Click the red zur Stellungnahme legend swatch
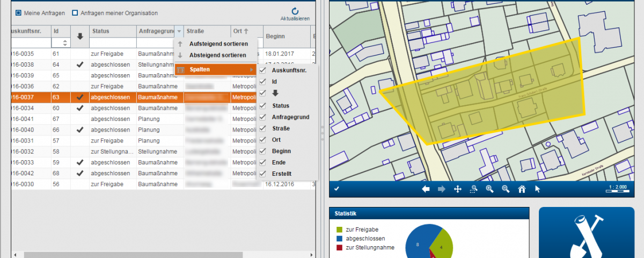This screenshot has height=258, width=644. tap(339, 248)
